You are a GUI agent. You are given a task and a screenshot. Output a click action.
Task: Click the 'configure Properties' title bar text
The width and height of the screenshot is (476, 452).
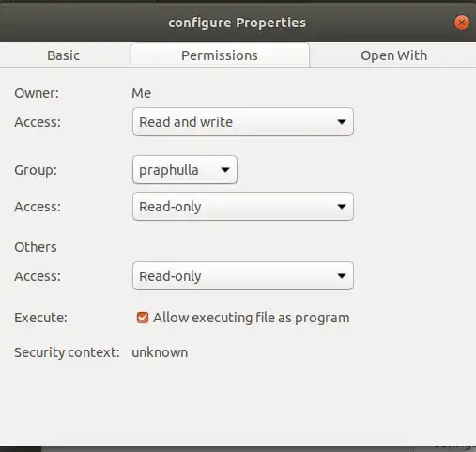(237, 23)
